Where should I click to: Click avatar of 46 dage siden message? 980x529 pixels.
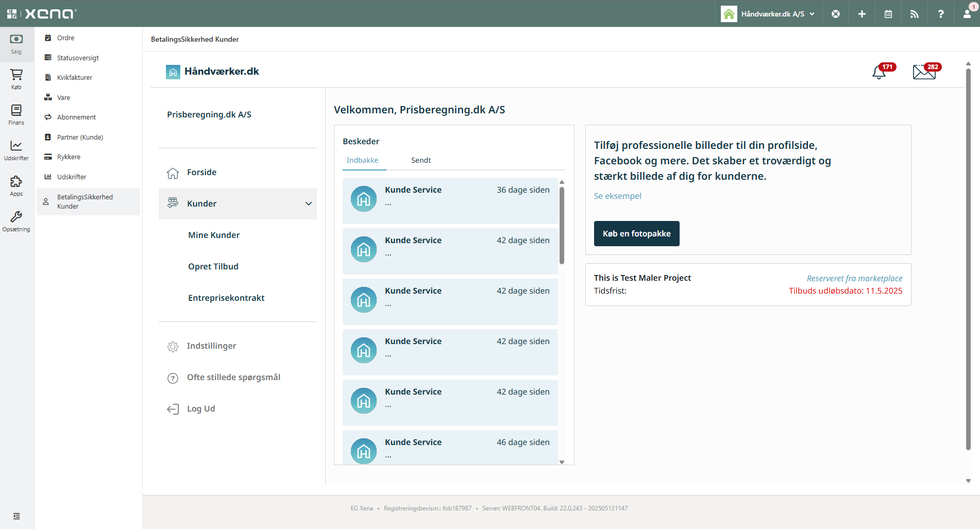click(x=364, y=451)
